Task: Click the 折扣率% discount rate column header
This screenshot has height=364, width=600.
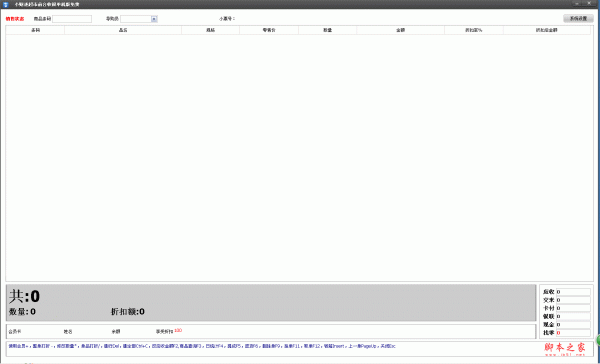Action: [474, 30]
